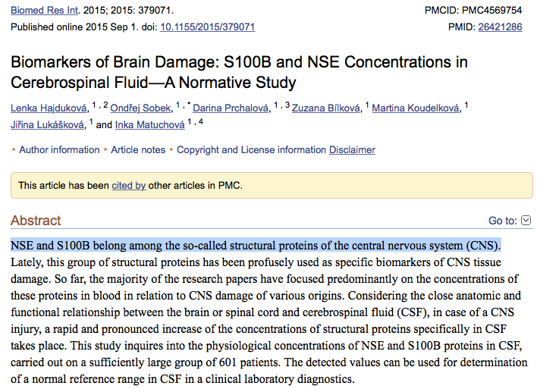
Task: Click the article title heading
Action: (239, 71)
